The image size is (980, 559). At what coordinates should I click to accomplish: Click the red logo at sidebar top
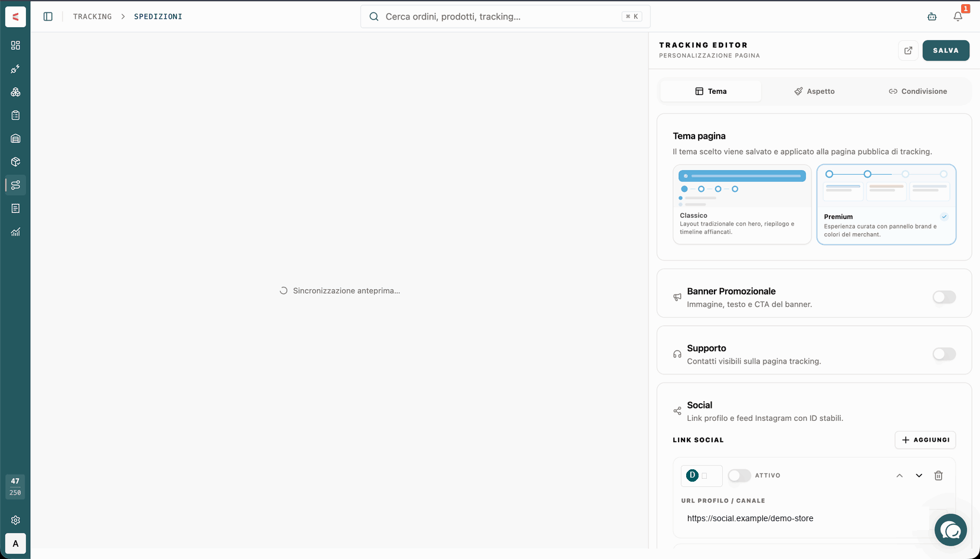coord(15,17)
